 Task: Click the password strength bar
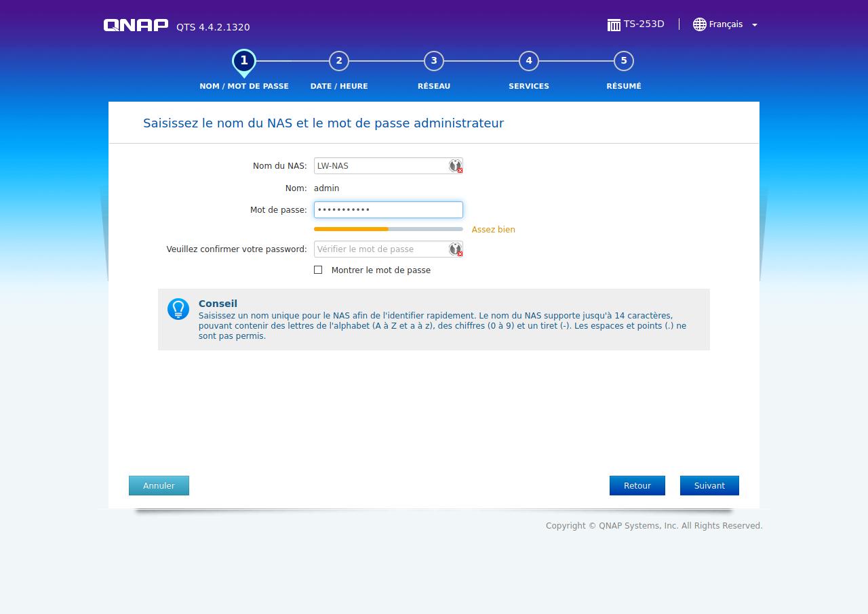388,229
